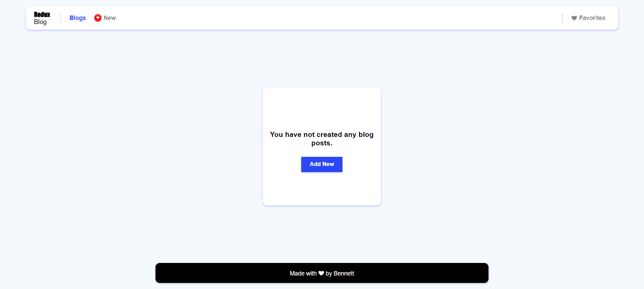644x289 pixels.
Task: Click the 'by Bennett' footer text
Action: [340, 273]
